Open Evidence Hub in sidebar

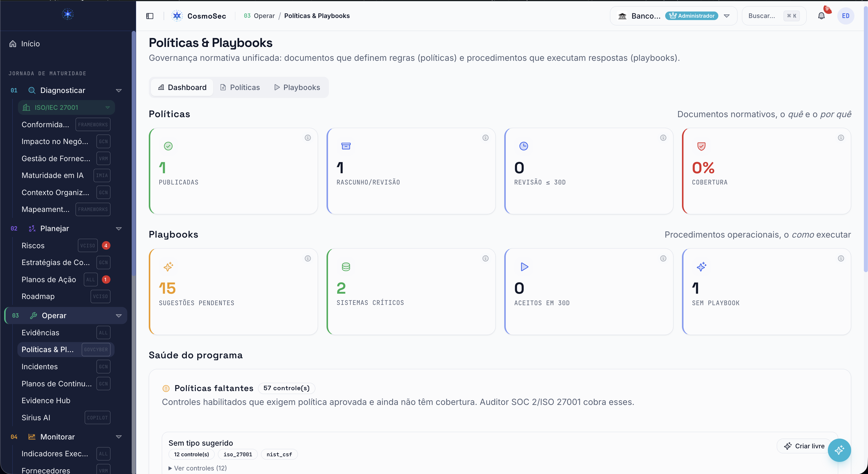click(x=46, y=401)
